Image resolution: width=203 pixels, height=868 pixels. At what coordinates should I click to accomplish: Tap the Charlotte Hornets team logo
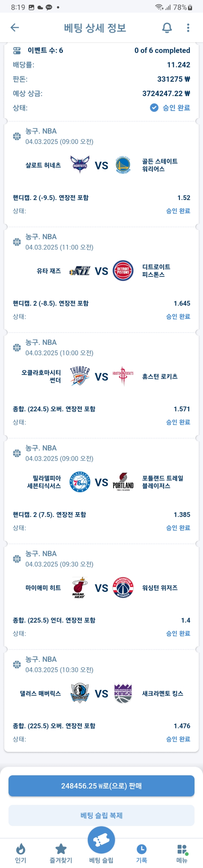coord(80,165)
